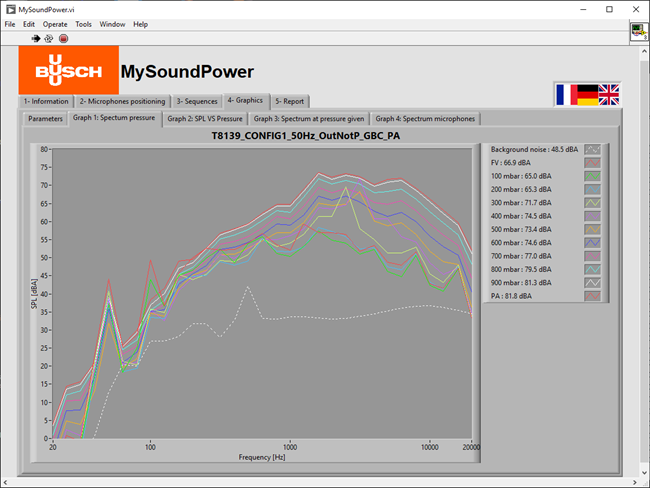
Task: Click the Run arrow in the toolbar
Action: [x=36, y=38]
